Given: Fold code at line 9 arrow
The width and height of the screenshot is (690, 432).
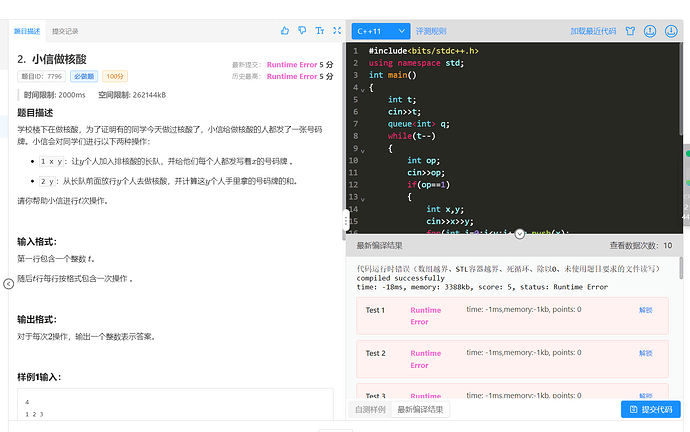Looking at the screenshot, I should 363,151.
